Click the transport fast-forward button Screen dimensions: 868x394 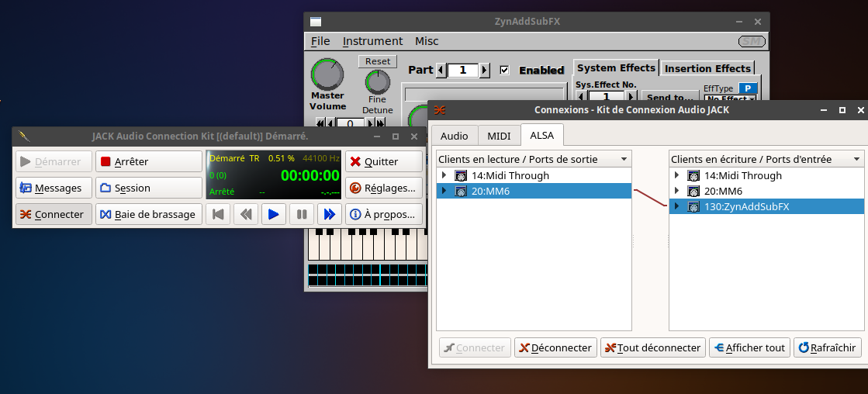(x=330, y=214)
